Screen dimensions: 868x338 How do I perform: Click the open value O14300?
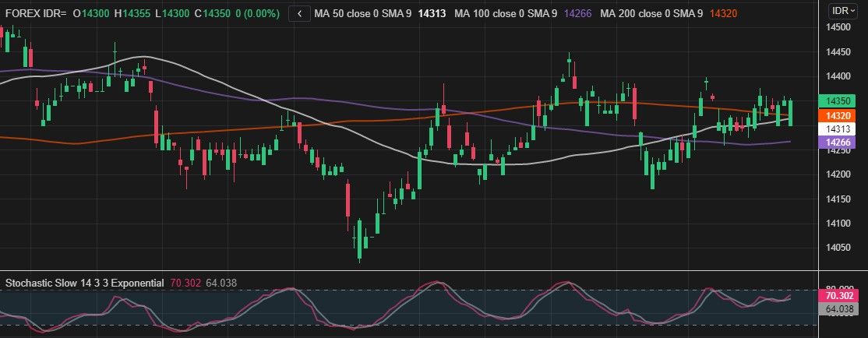click(91, 14)
